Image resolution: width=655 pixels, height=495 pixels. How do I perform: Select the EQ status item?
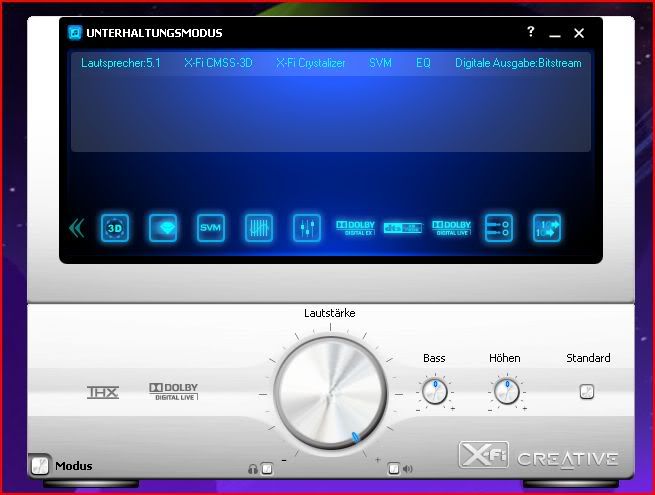click(x=423, y=63)
